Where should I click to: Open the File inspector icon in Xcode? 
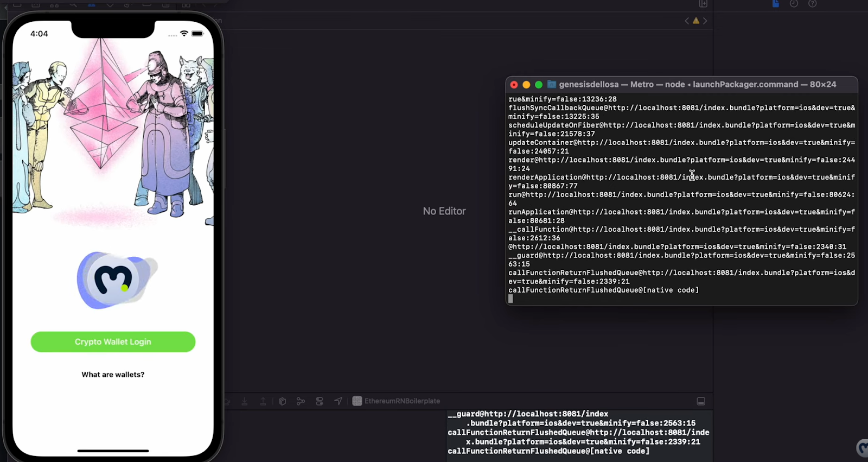pos(776,4)
